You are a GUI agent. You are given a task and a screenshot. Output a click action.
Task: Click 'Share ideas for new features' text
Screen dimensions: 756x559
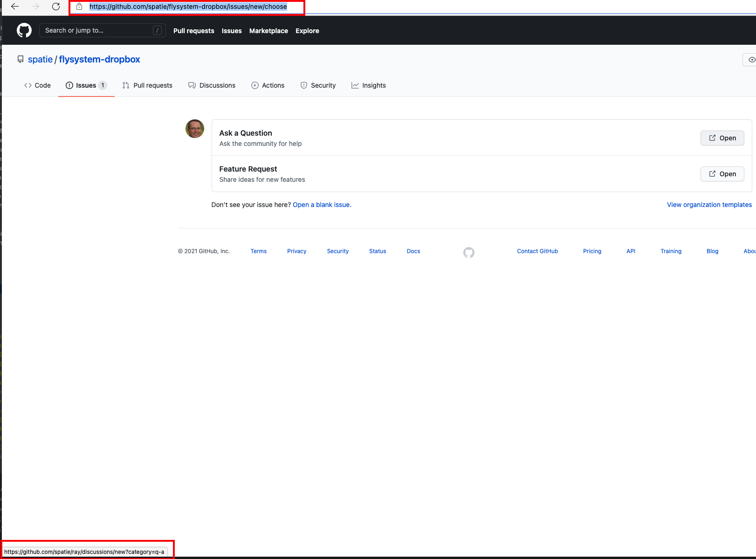pos(262,179)
